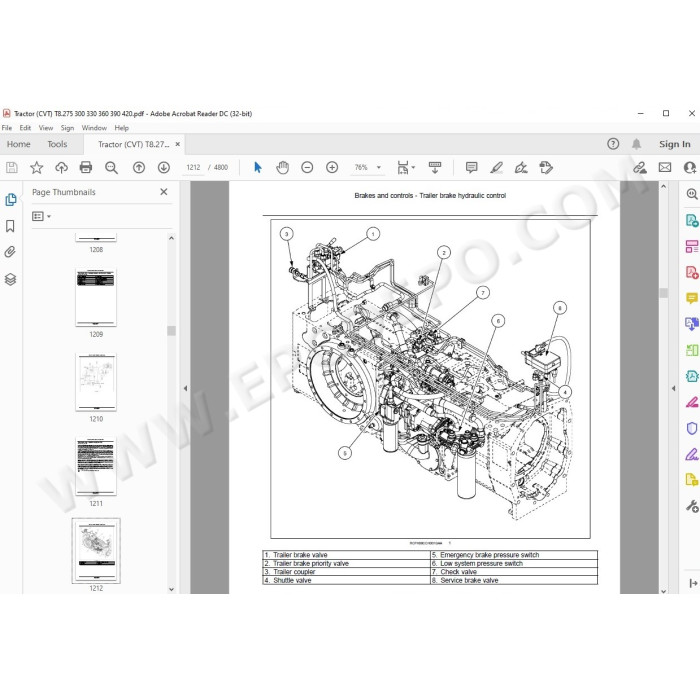The height and width of the screenshot is (700, 700).
Task: Add a sticky note comment
Action: tap(471, 167)
